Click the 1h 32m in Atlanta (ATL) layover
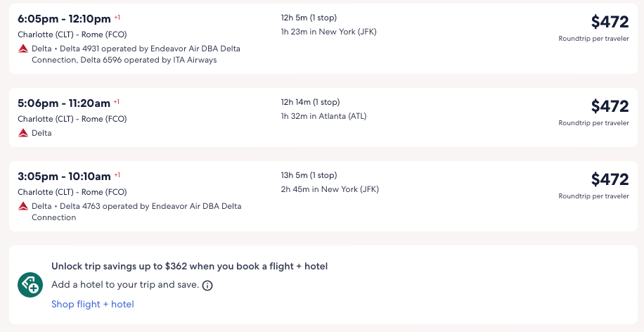The width and height of the screenshot is (644, 332). tap(323, 116)
